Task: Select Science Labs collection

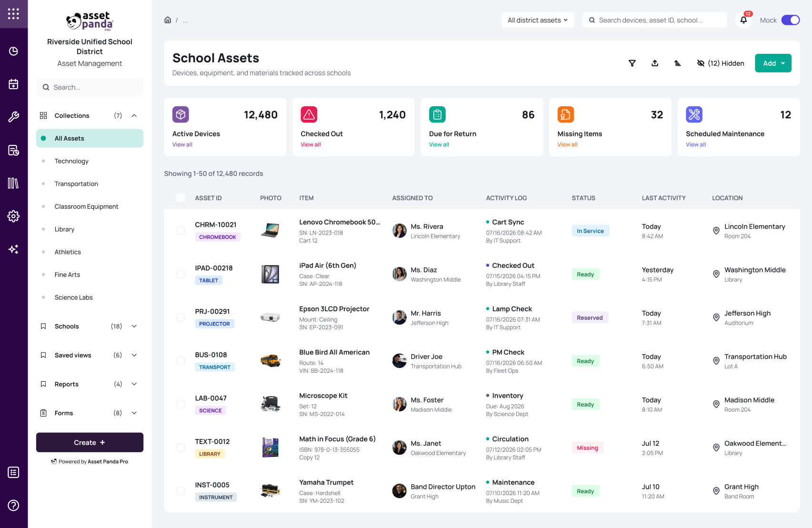Action: 73,297
